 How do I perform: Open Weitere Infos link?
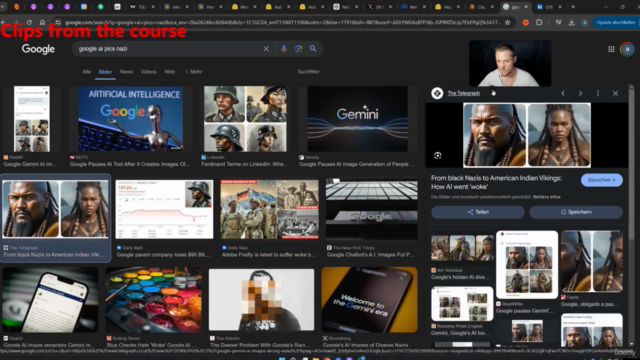[x=547, y=197]
